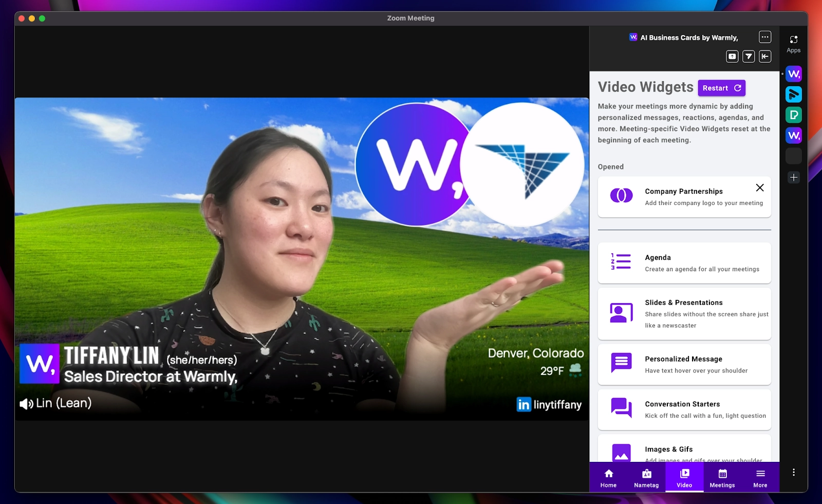The image size is (822, 504).
Task: Select the Slides & Presentations card title
Action: pos(684,303)
